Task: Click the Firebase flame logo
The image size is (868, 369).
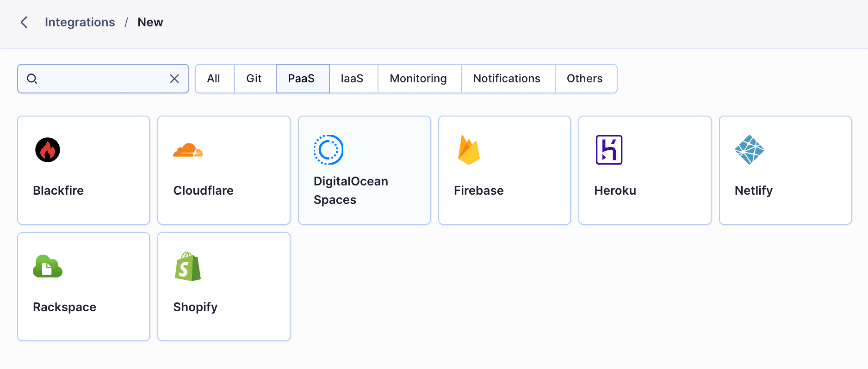Action: 469,150
